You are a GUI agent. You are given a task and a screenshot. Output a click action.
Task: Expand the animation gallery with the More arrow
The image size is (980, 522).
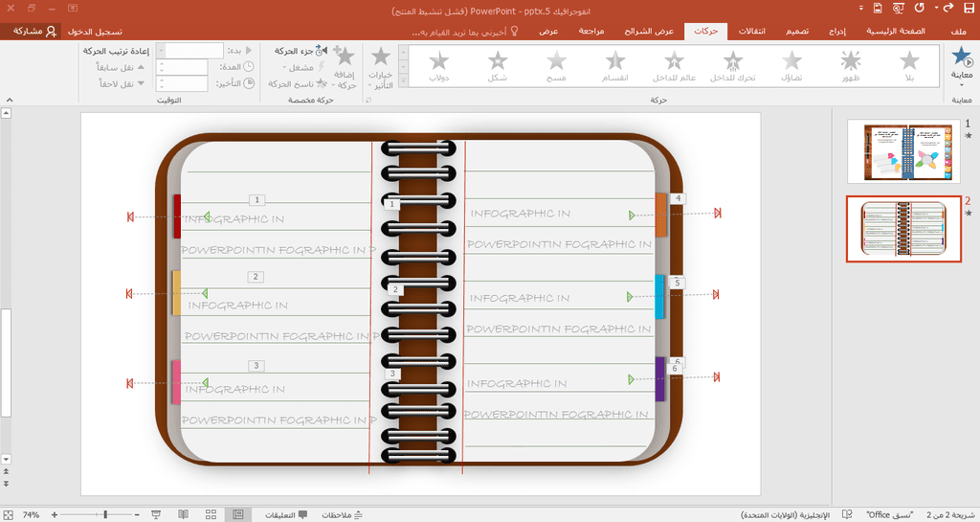pyautogui.click(x=403, y=80)
